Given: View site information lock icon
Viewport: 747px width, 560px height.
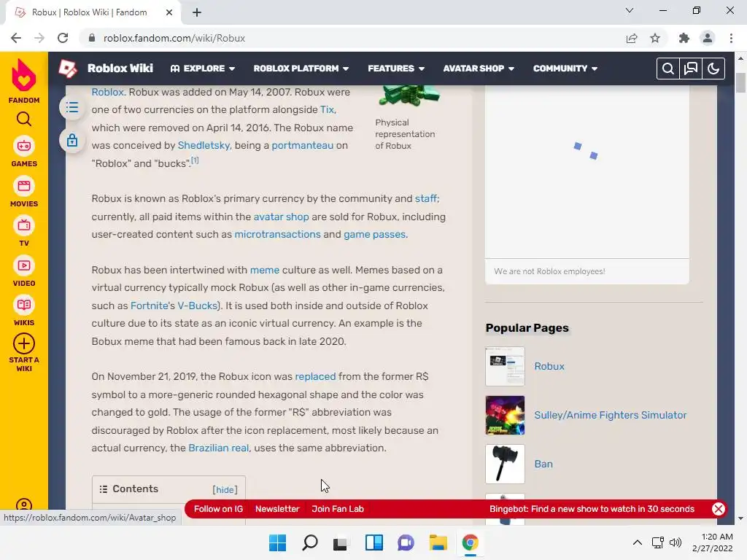Looking at the screenshot, I should (x=92, y=38).
